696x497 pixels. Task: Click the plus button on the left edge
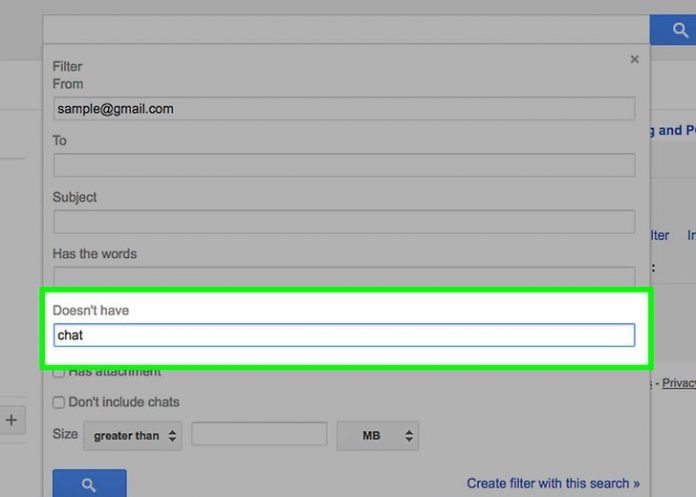(x=12, y=420)
